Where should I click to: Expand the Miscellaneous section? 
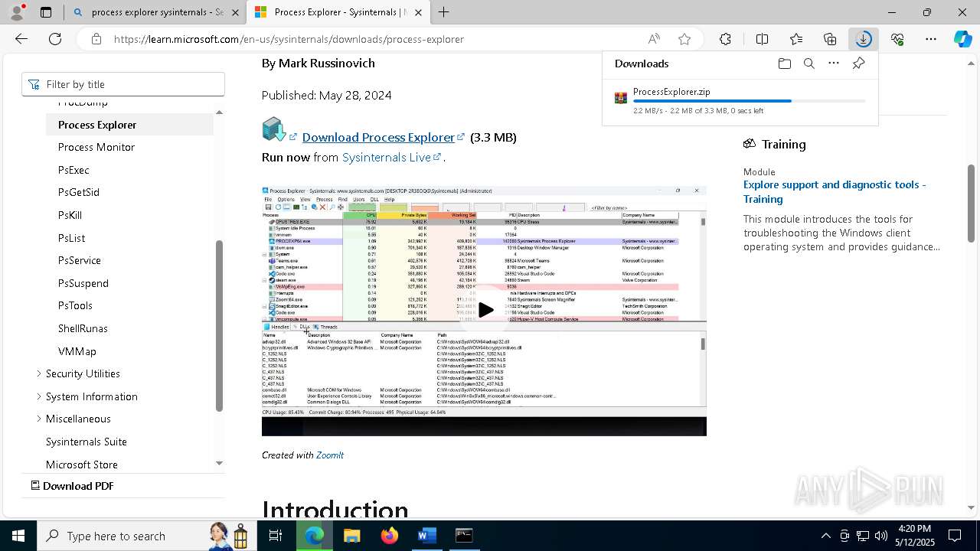[39, 419]
